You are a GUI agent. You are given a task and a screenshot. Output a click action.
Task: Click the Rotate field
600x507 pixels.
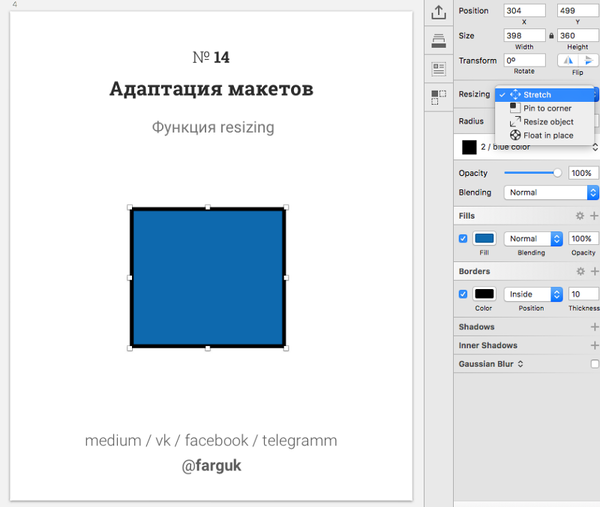coord(524,60)
